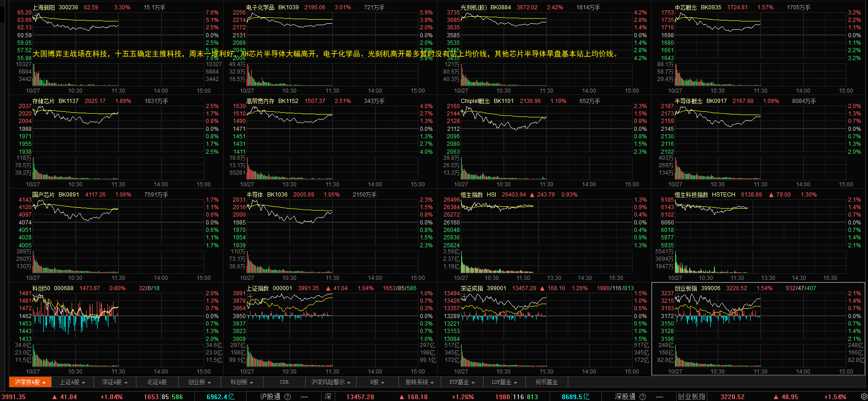Expand the 股转系统 tab arrow menu

(432, 382)
